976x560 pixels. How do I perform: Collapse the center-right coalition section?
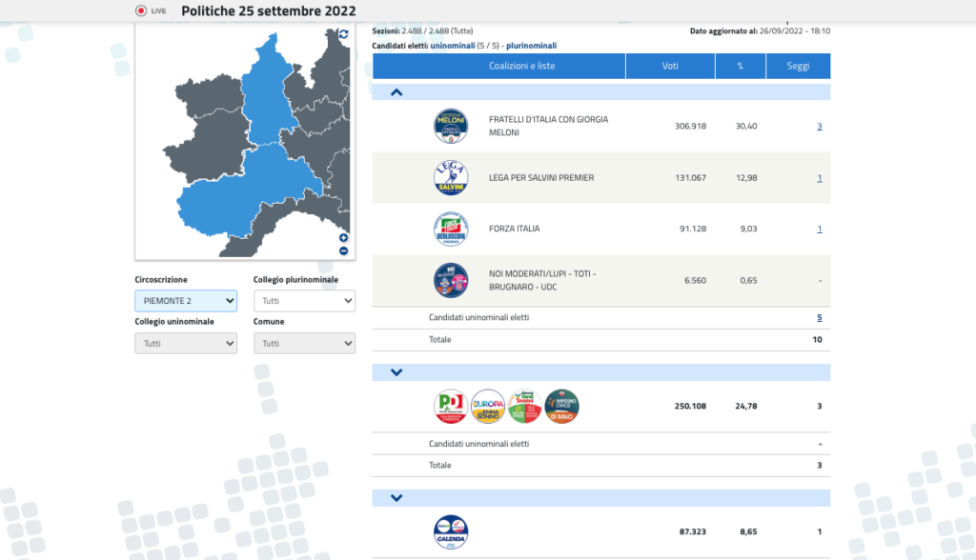(396, 92)
